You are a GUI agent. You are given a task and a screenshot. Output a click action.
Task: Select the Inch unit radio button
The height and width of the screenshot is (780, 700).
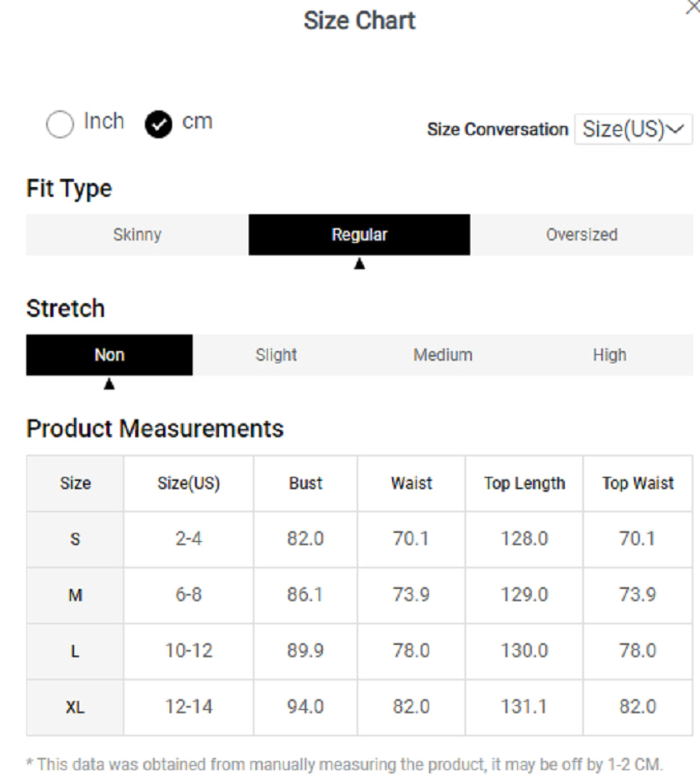tap(60, 124)
